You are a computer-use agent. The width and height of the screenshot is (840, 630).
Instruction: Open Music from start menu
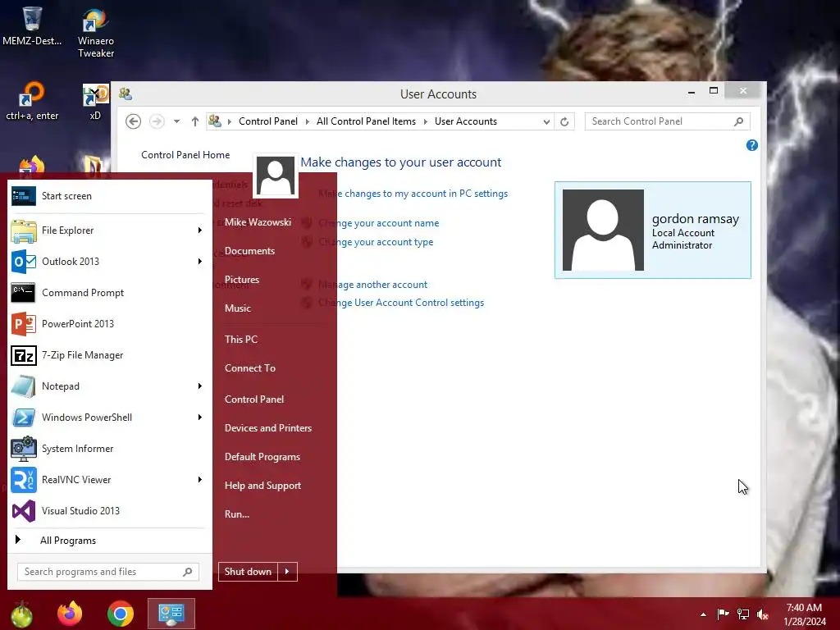pyautogui.click(x=238, y=308)
